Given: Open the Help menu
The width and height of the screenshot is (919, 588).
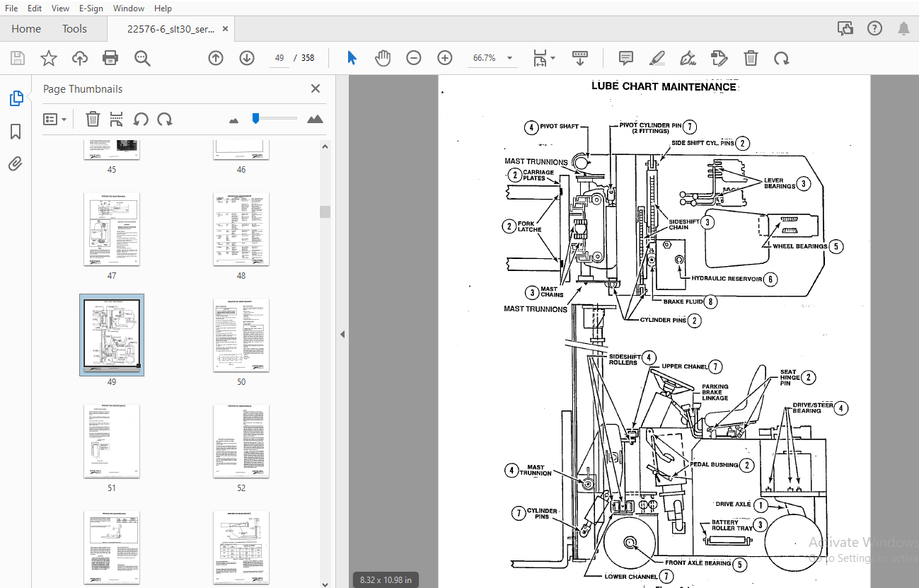Looking at the screenshot, I should click(x=163, y=8).
